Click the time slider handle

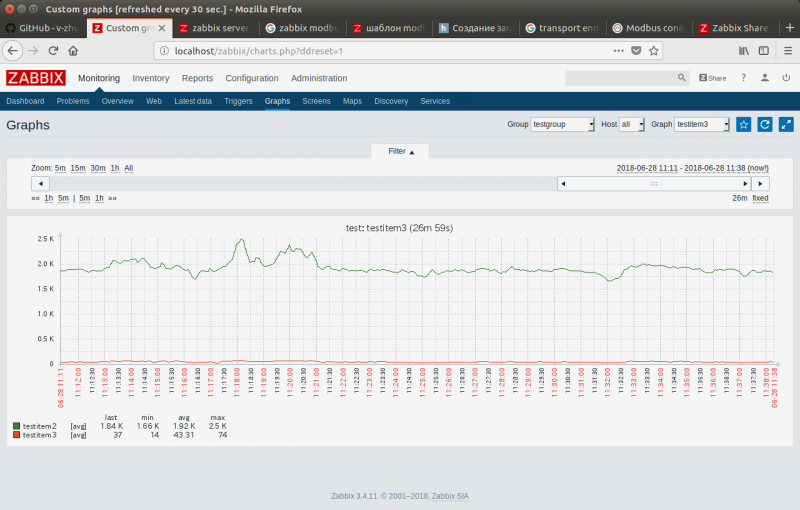point(653,183)
